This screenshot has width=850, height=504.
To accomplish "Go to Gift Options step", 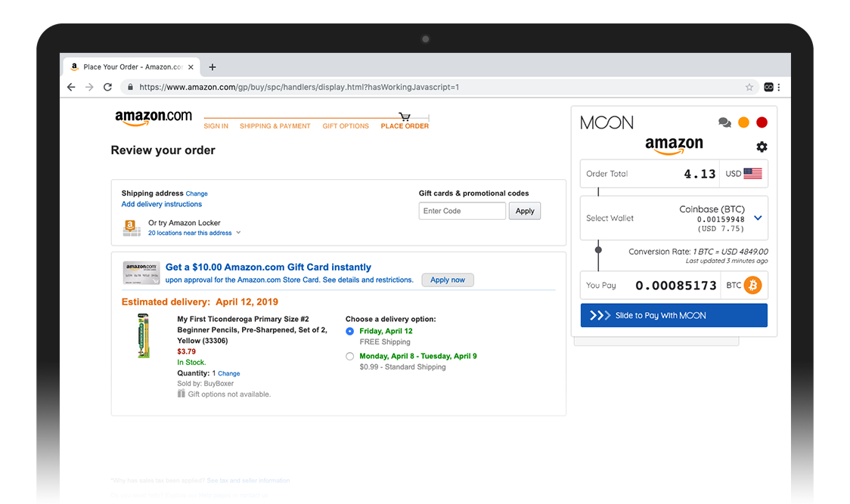I will pos(346,126).
